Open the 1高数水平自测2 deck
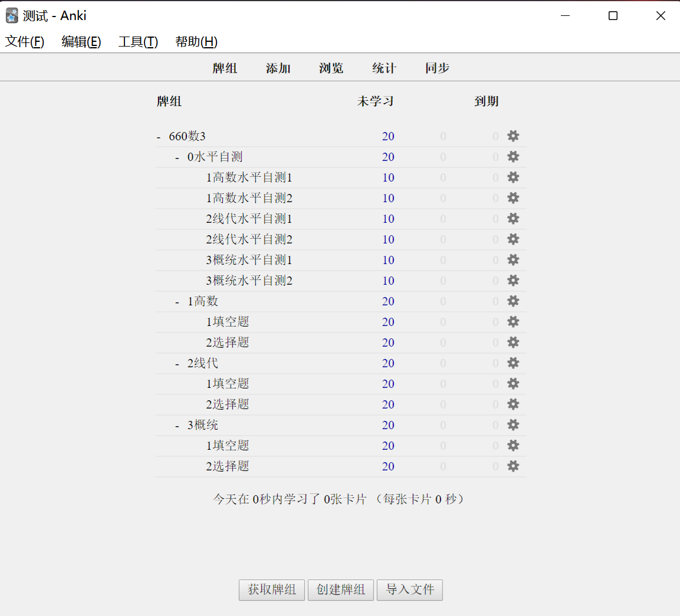680x616 pixels. [x=249, y=198]
